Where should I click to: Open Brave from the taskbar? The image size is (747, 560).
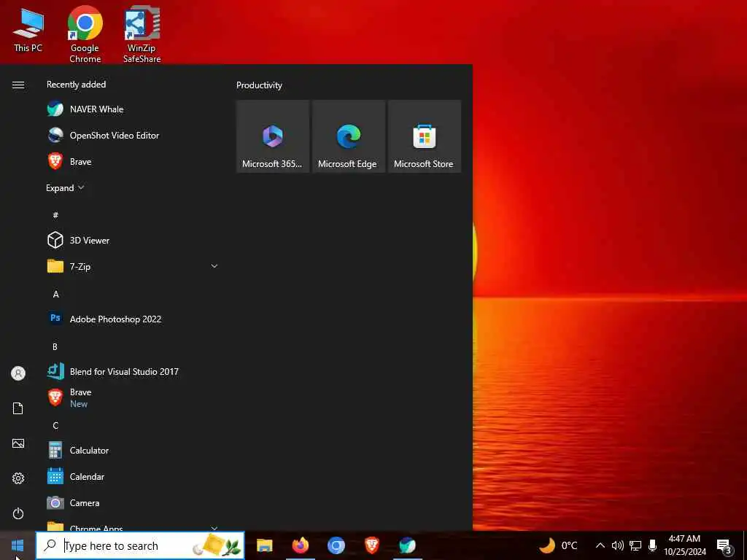pyautogui.click(x=371, y=545)
